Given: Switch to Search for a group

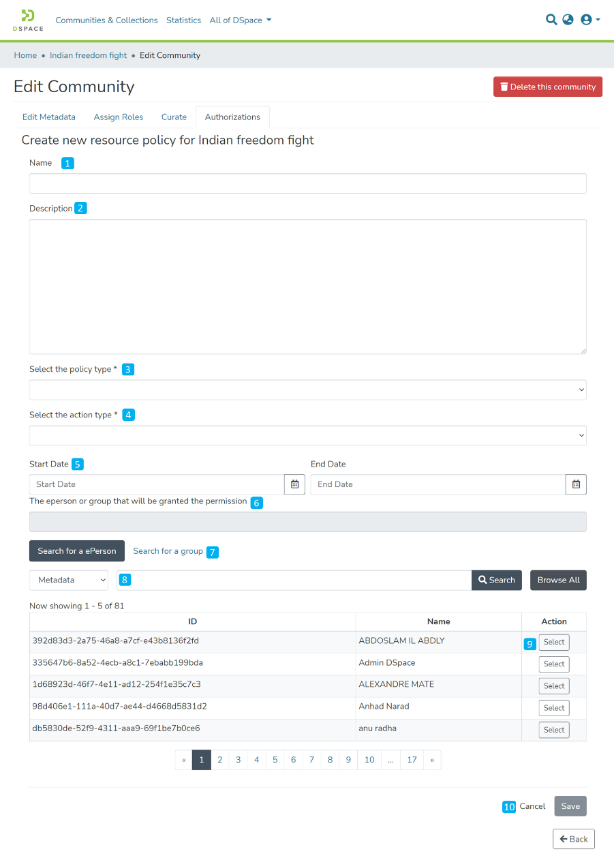Looking at the screenshot, I should point(168,551).
